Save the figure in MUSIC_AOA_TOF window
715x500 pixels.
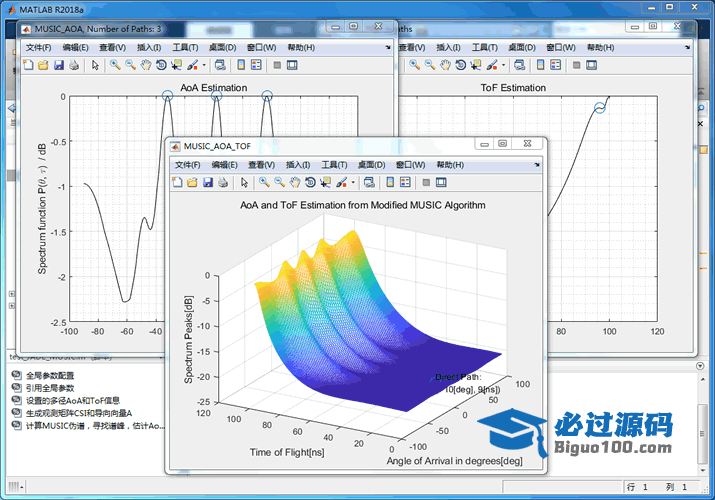208,183
